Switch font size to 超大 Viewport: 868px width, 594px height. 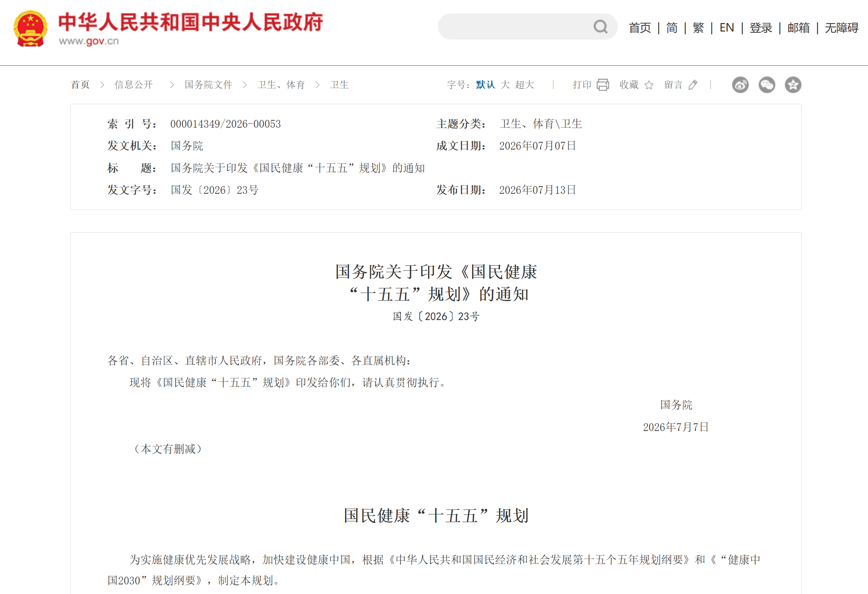[524, 85]
